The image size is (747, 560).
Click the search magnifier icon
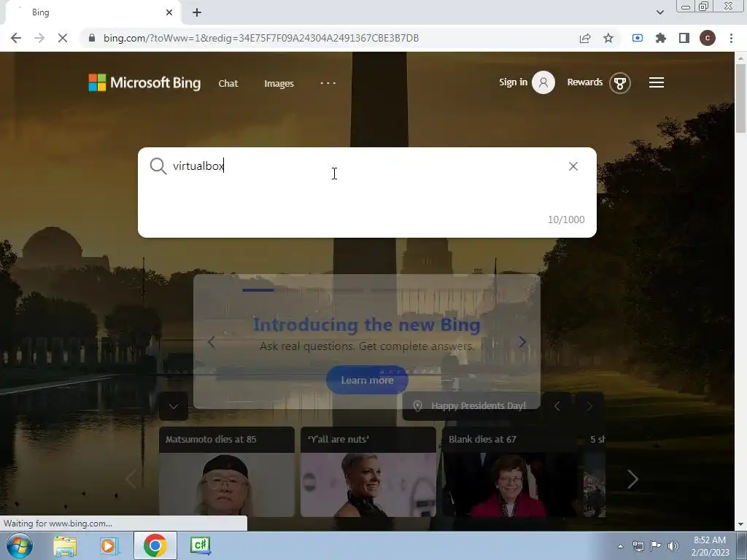coord(158,166)
